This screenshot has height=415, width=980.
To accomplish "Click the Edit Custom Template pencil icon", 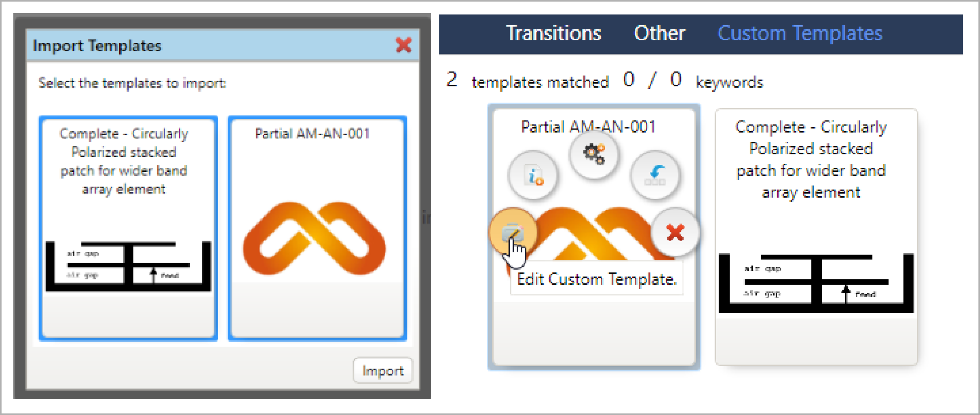I will [513, 232].
